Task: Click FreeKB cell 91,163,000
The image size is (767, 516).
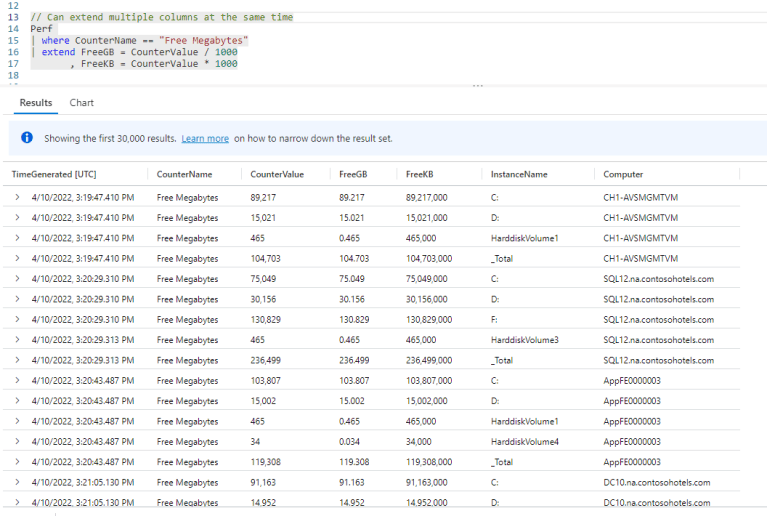Action: tap(427, 482)
